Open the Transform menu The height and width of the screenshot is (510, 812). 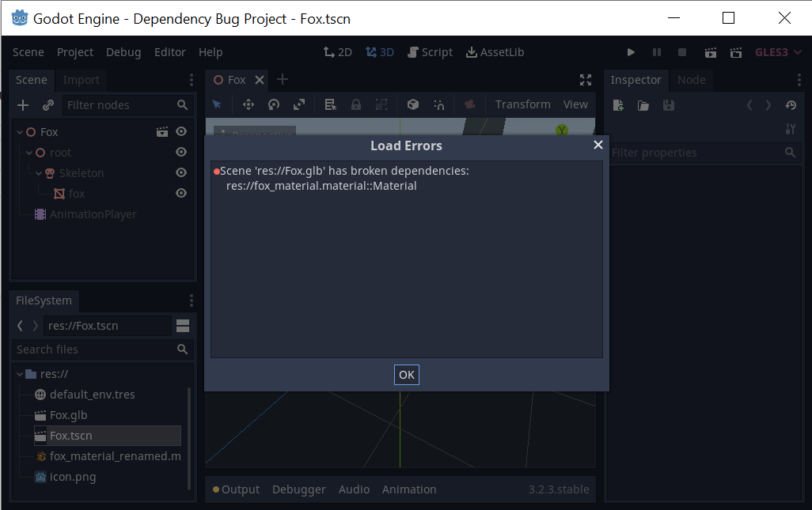point(522,104)
